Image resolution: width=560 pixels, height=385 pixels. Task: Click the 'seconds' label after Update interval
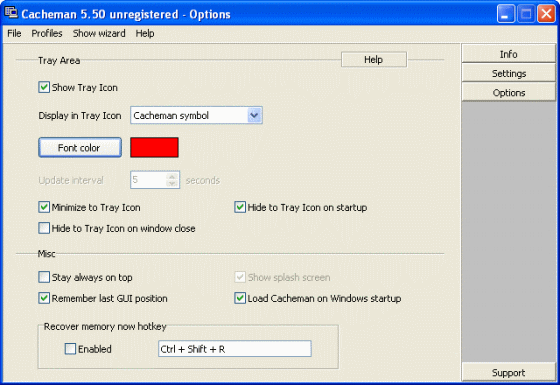202,180
